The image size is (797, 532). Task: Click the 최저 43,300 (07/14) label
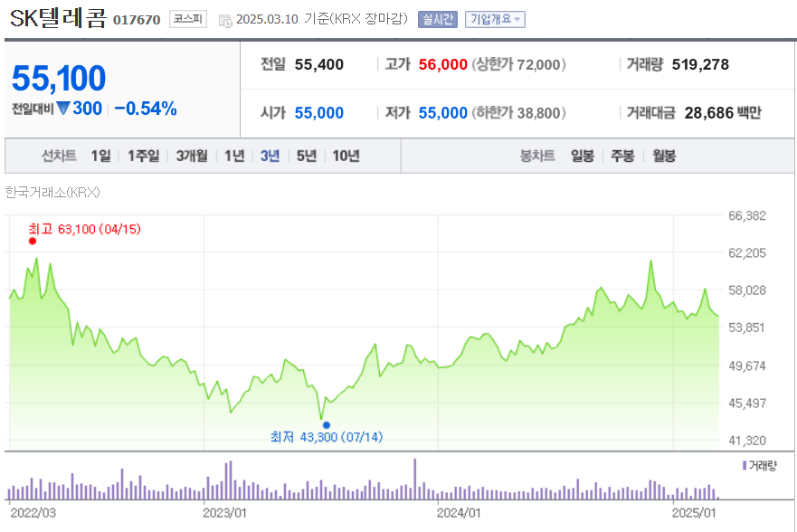click(x=327, y=437)
